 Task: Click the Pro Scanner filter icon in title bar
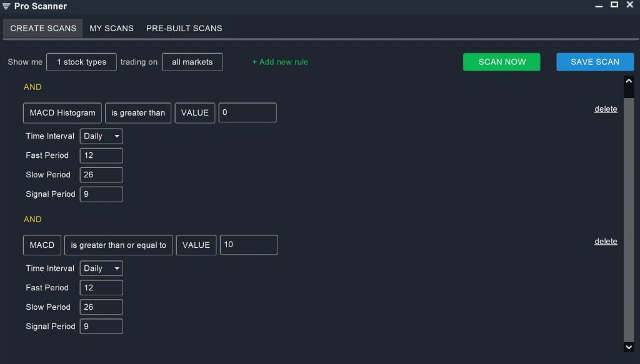pos(6,6)
